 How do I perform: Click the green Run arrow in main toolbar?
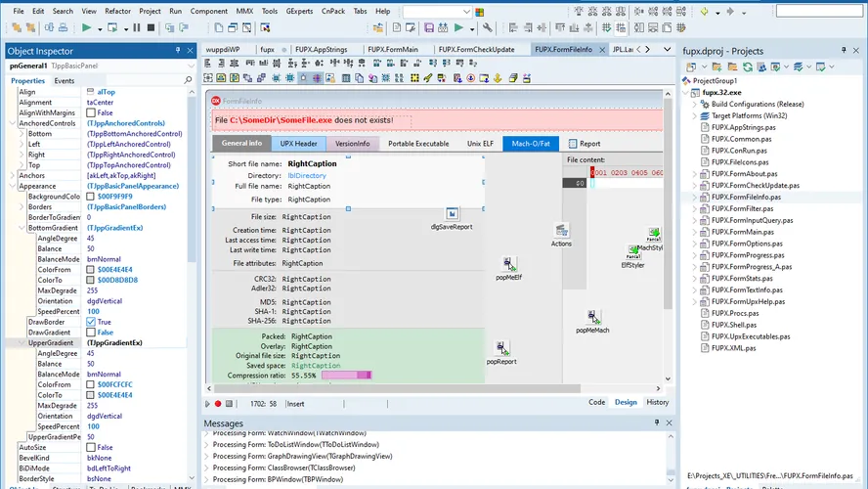click(86, 28)
